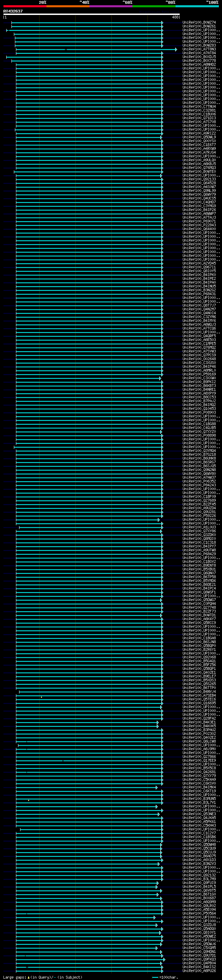Screen dimensions: 222x980
Task: Click hit label UniRef100_C5XQM5
Action: click(199, 948)
